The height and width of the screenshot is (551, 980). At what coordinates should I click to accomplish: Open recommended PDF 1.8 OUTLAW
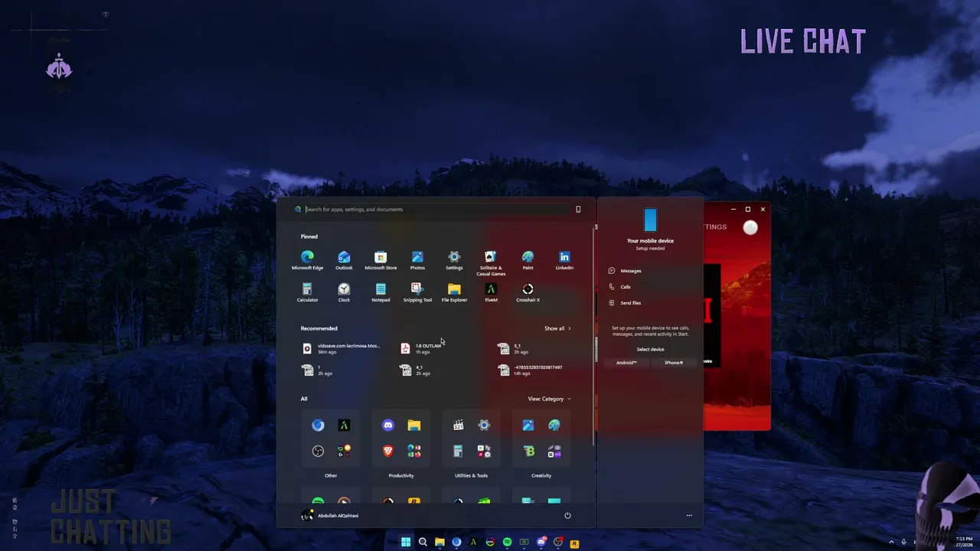(422, 348)
